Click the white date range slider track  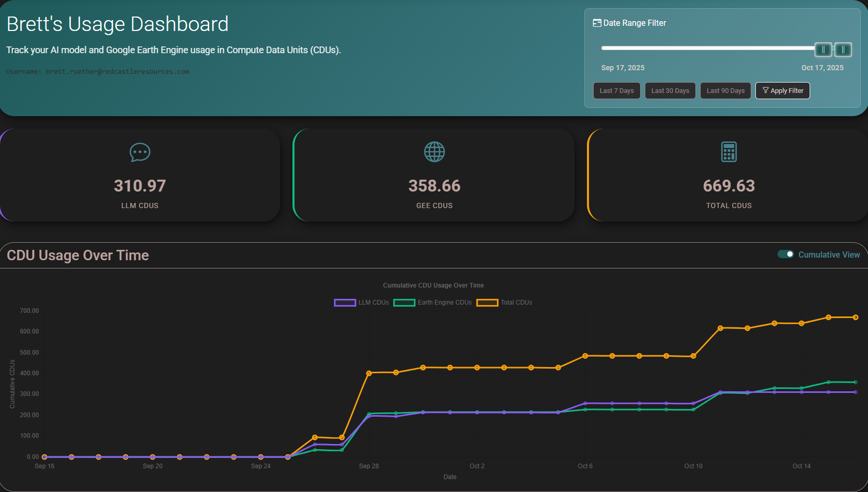[x=708, y=48]
